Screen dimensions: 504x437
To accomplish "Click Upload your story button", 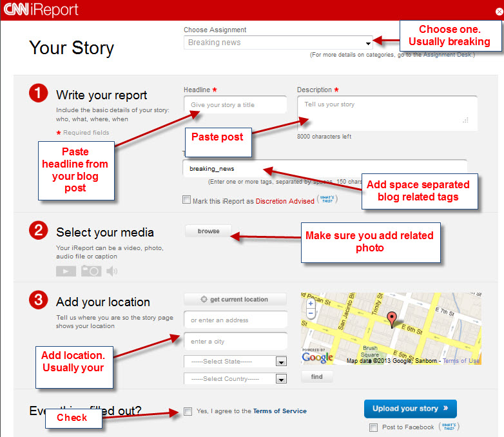I will click(x=410, y=409).
